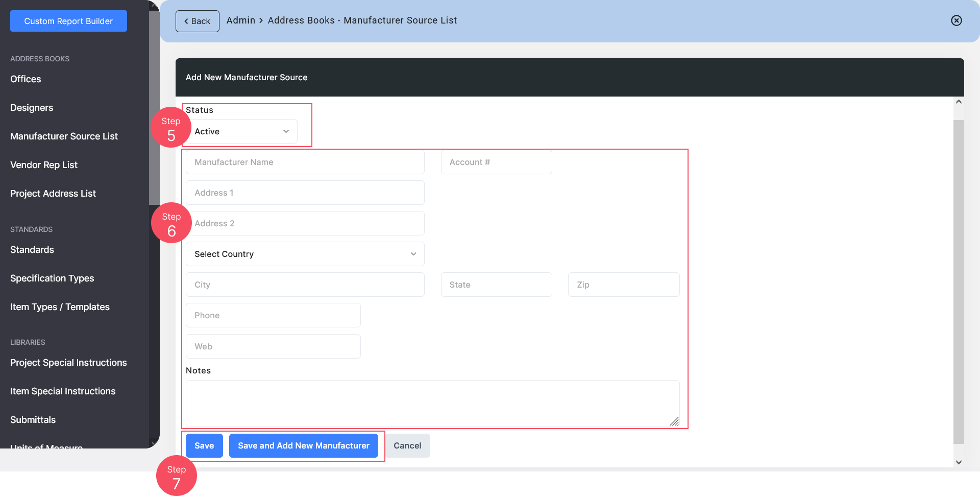Click the Zip field
Viewport: 980px width, 496px height.
[x=624, y=285]
